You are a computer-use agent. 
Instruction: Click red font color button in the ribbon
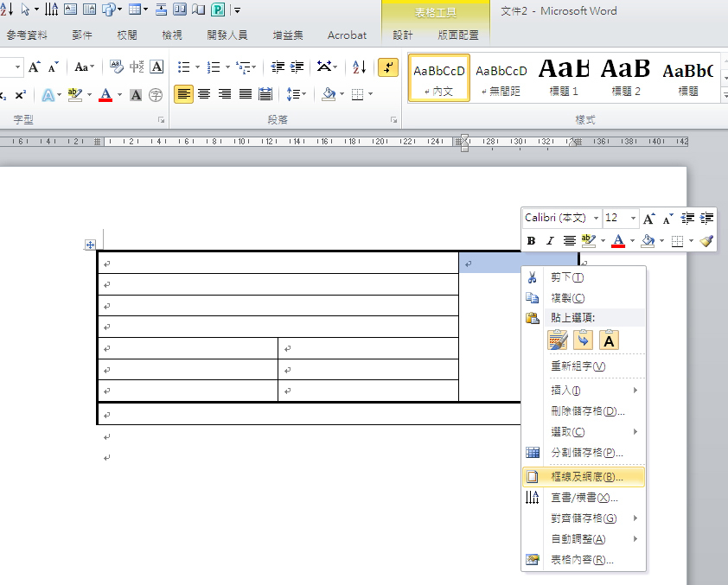pos(105,94)
